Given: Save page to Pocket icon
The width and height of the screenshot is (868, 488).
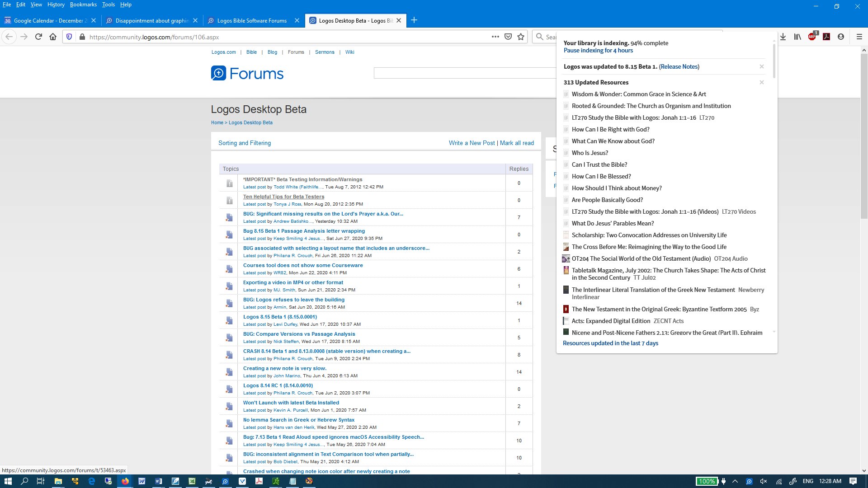Looking at the screenshot, I should pyautogui.click(x=508, y=37).
